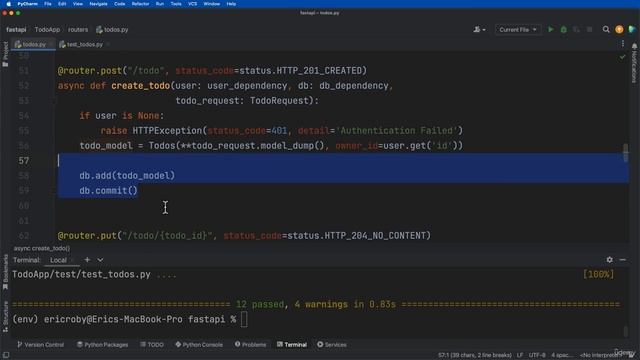Click the async create_todo() breadcrumb below editor
The width and height of the screenshot is (640, 360).
(42, 248)
